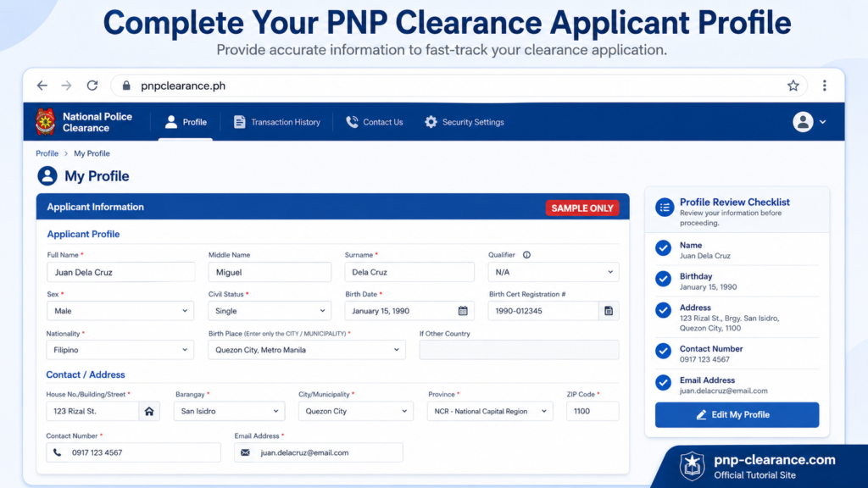Click the National Police Clearance logo
The width and height of the screenshot is (868, 488).
[46, 122]
